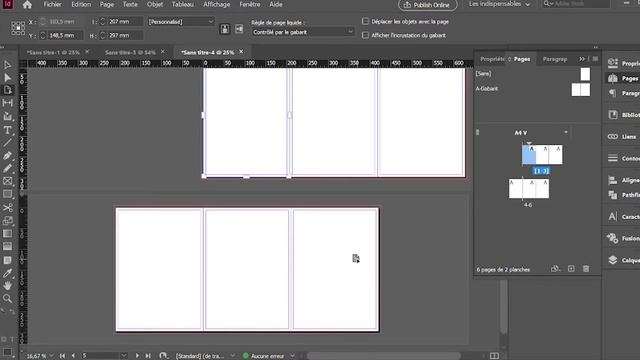Select the Gradient Swatch tool
640x360 pixels.
[7, 234]
